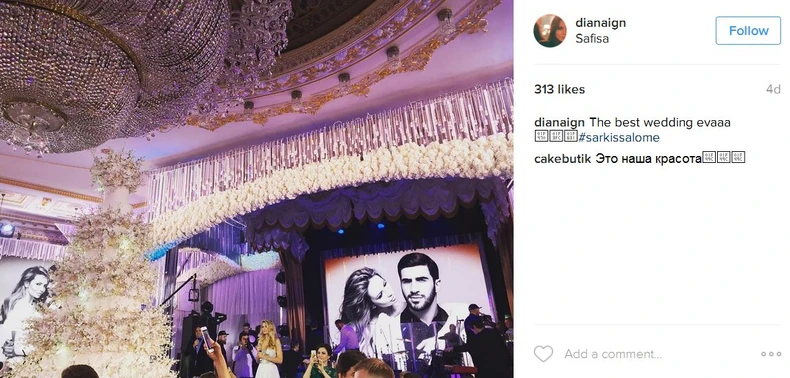The width and height of the screenshot is (790, 378).
Task: Open dianaign profile avatar picture
Action: 550,31
